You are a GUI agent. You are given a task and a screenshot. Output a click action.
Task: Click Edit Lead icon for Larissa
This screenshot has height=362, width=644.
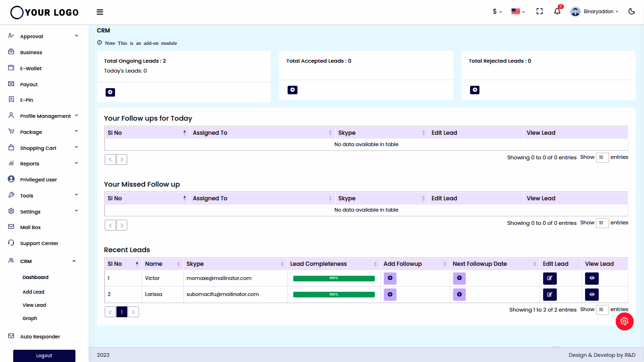click(549, 295)
